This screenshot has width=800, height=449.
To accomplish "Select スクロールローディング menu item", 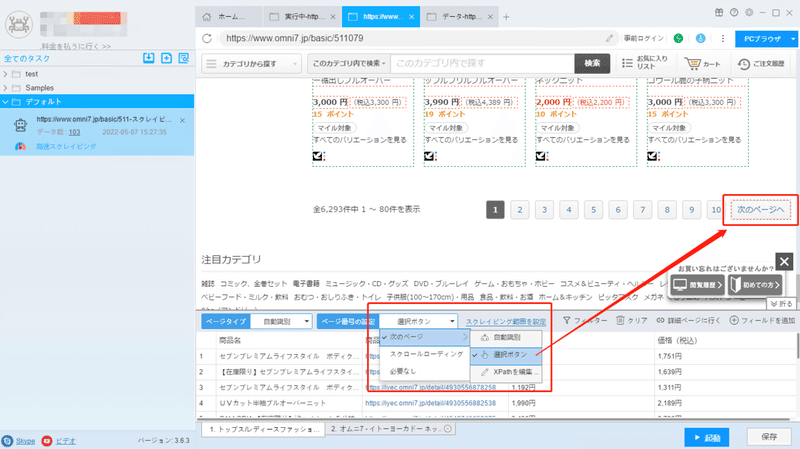I will (424, 354).
